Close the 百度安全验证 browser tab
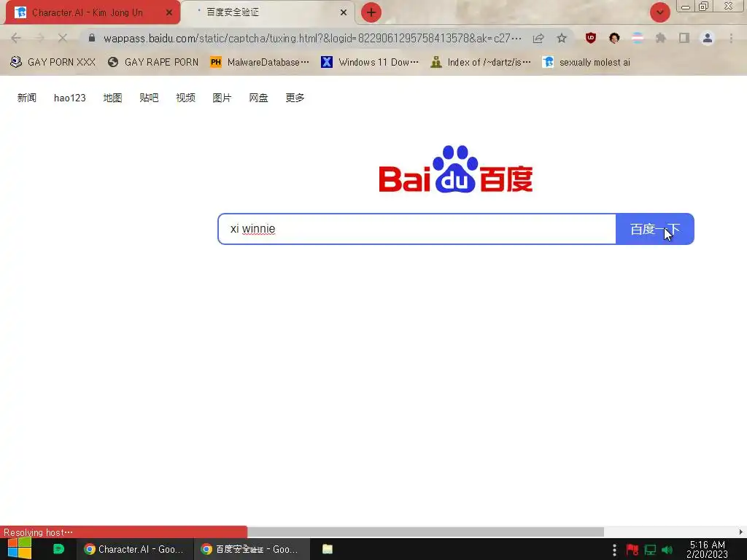This screenshot has width=747, height=560. 343,13
